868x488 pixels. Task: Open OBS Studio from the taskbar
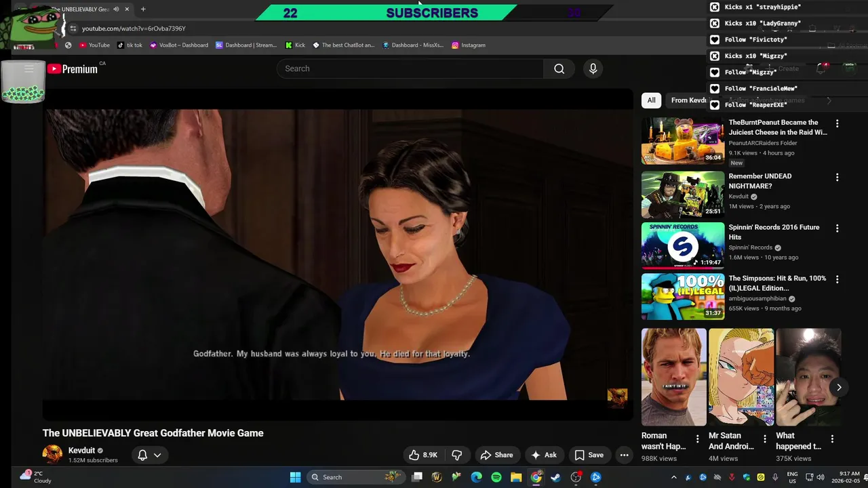click(x=576, y=477)
